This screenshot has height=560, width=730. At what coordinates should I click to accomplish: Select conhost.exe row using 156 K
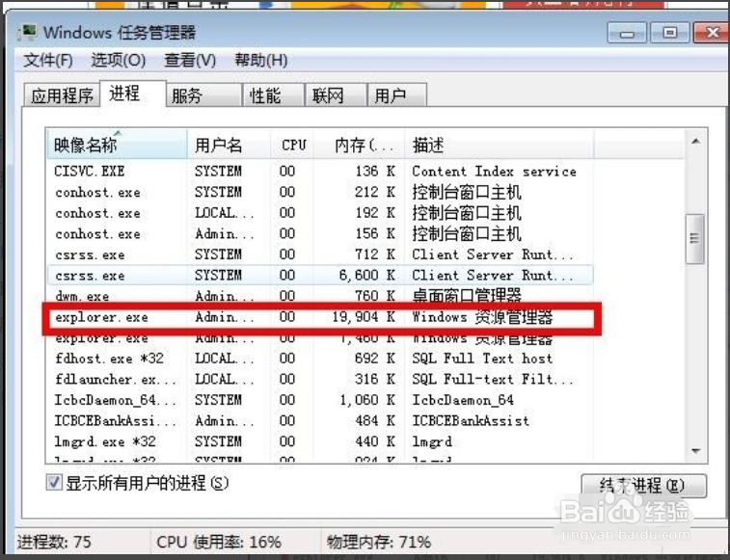[x=320, y=233]
